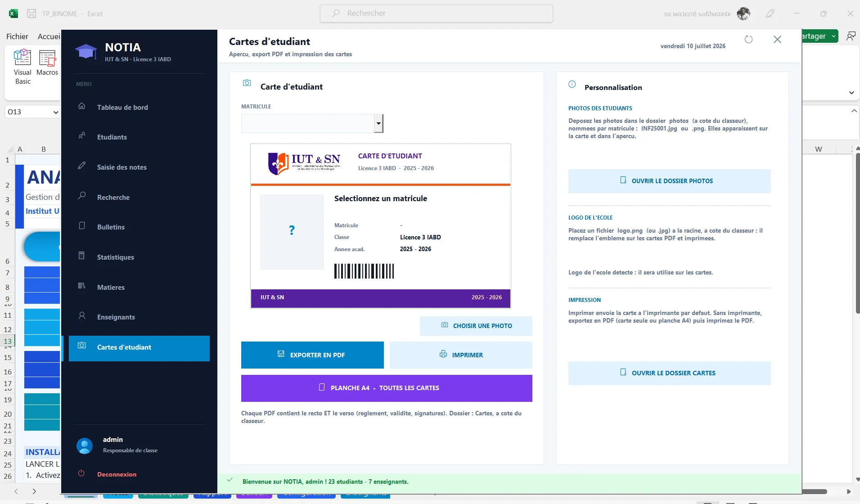Open the Bulletins section
The image size is (860, 504).
click(x=139, y=227)
